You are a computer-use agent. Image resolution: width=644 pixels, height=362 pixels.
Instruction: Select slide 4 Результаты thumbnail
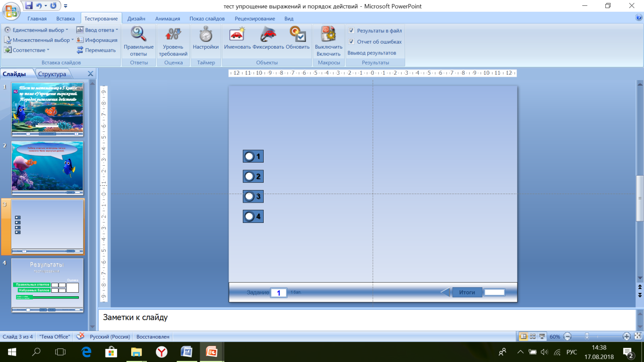pos(47,285)
